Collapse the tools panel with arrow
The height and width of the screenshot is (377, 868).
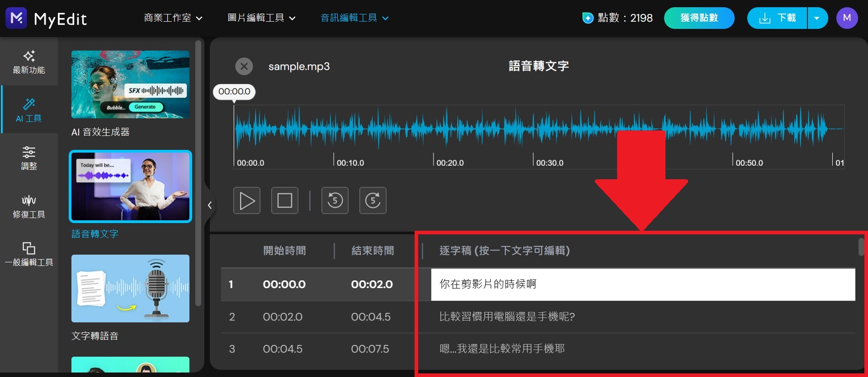[210, 205]
